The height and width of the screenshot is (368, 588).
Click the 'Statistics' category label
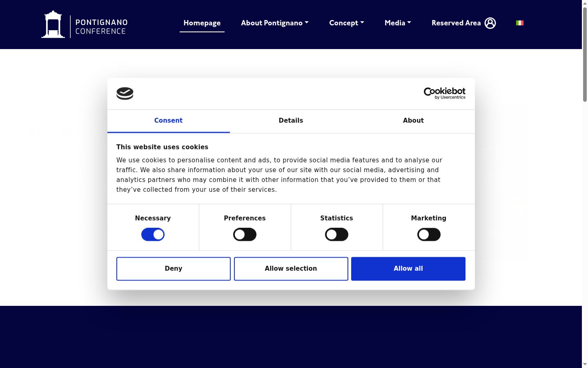click(336, 218)
